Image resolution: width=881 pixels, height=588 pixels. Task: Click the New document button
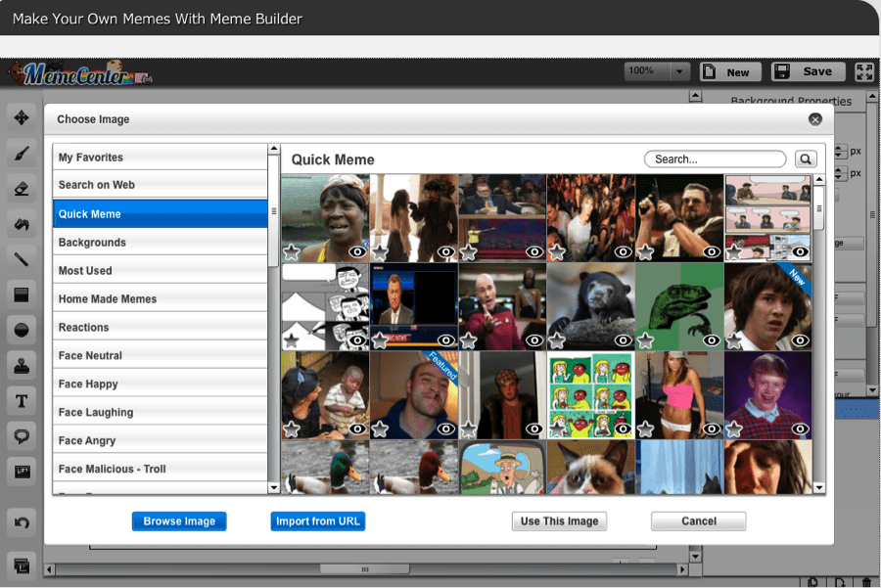[x=730, y=71]
